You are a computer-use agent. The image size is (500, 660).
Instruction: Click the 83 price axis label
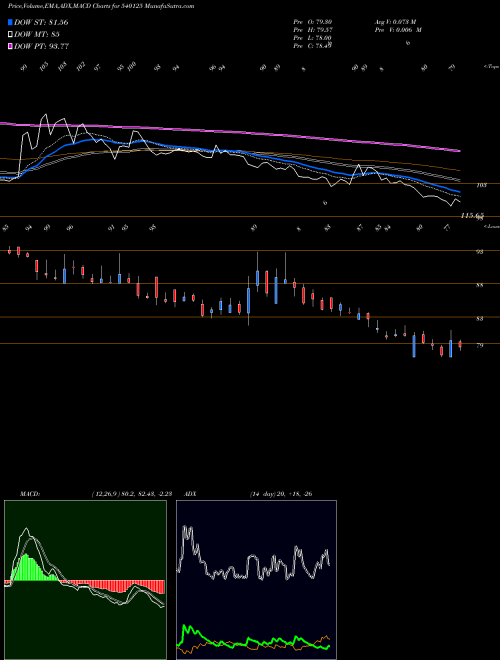pyautogui.click(x=479, y=319)
